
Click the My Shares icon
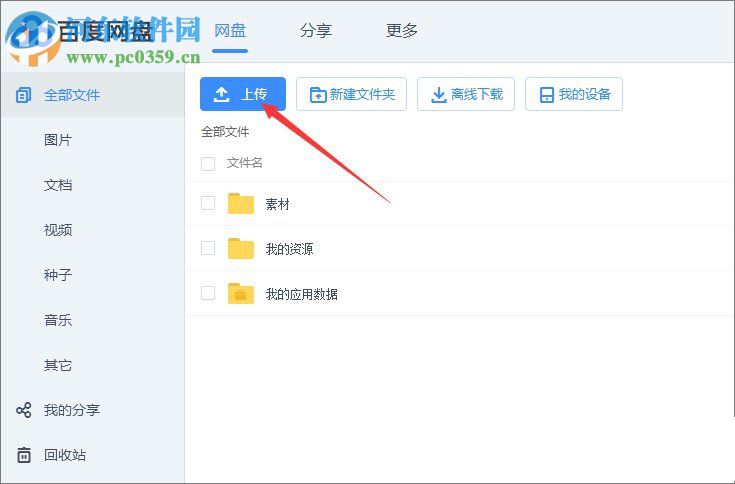[x=23, y=410]
